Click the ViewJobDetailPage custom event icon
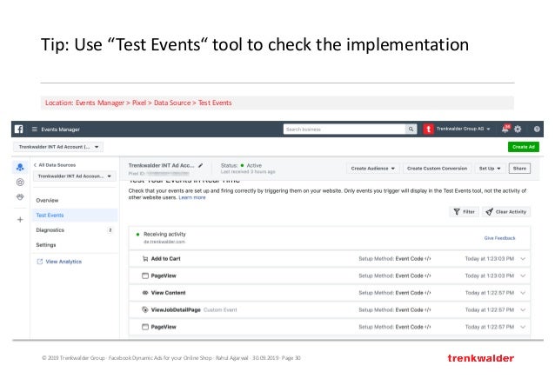This screenshot has height=392, width=555. coord(145,309)
